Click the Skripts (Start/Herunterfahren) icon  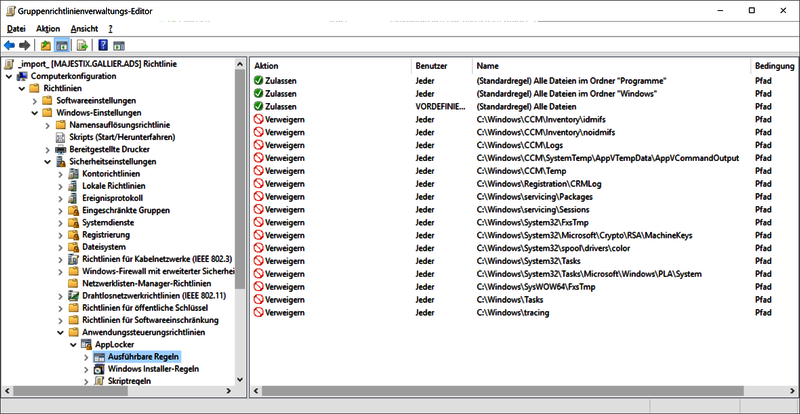pyautogui.click(x=61, y=137)
